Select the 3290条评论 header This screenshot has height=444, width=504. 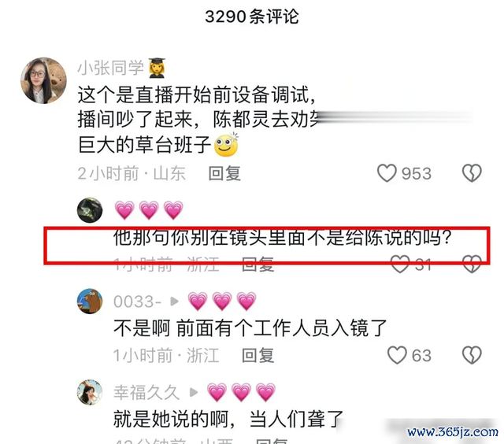click(x=252, y=16)
